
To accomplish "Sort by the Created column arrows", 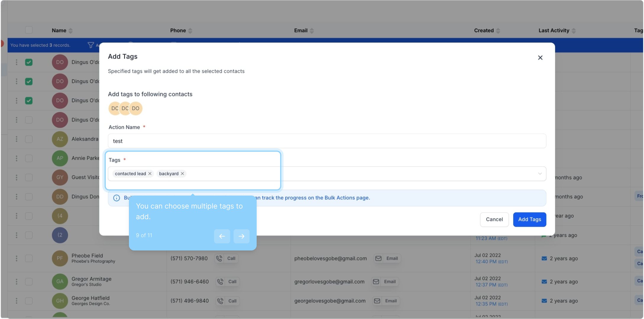I will tap(498, 31).
